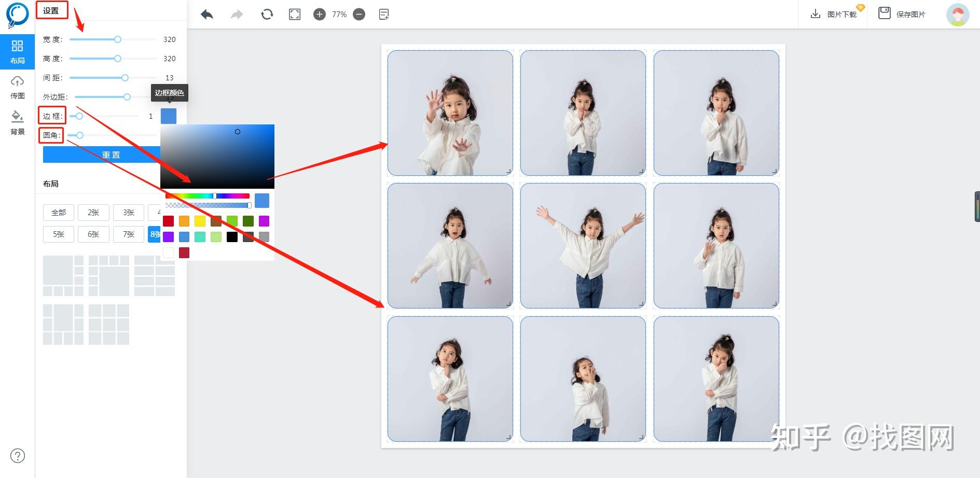Click the hue rainbow slider
This screenshot has width=980, height=478.
(208, 196)
